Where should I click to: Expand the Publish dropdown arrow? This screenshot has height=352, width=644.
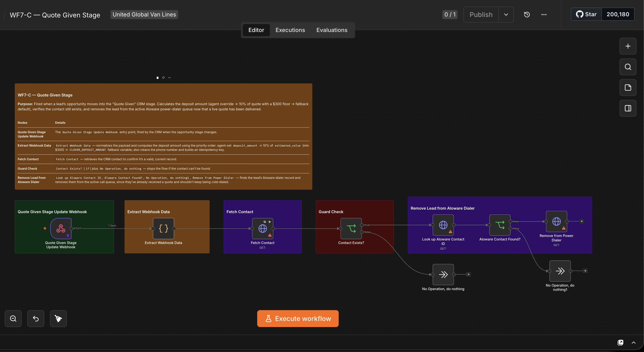pos(506,15)
